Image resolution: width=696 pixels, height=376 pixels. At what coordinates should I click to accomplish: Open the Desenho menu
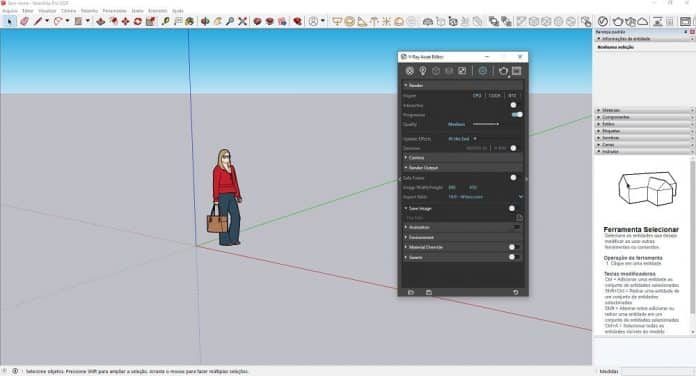tap(89, 11)
